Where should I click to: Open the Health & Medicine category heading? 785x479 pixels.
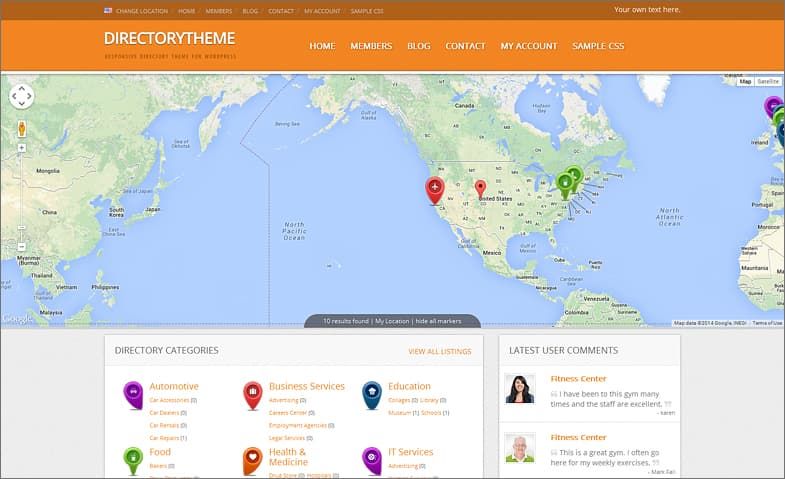[x=288, y=457]
